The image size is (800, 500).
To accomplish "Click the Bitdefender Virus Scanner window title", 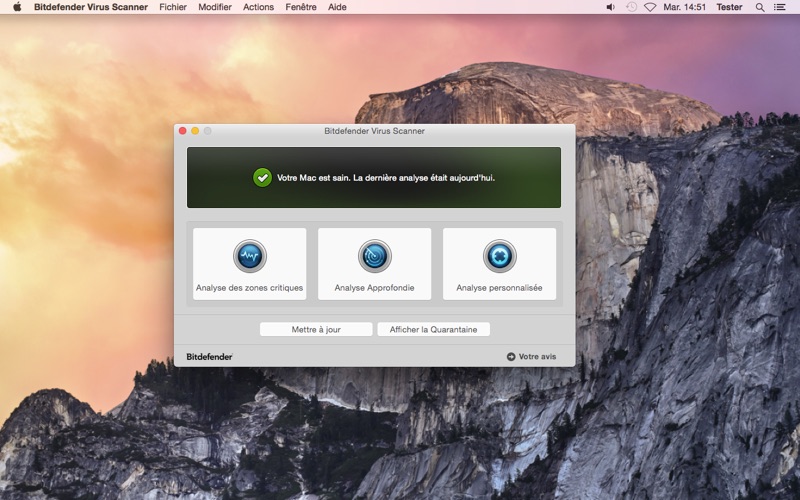I will click(374, 131).
